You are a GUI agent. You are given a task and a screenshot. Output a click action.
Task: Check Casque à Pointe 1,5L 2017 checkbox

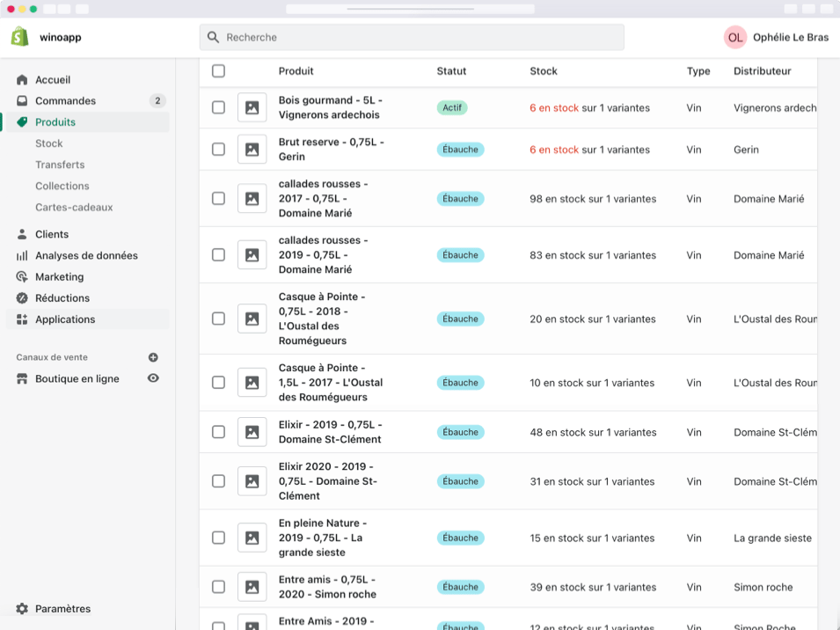[218, 383]
